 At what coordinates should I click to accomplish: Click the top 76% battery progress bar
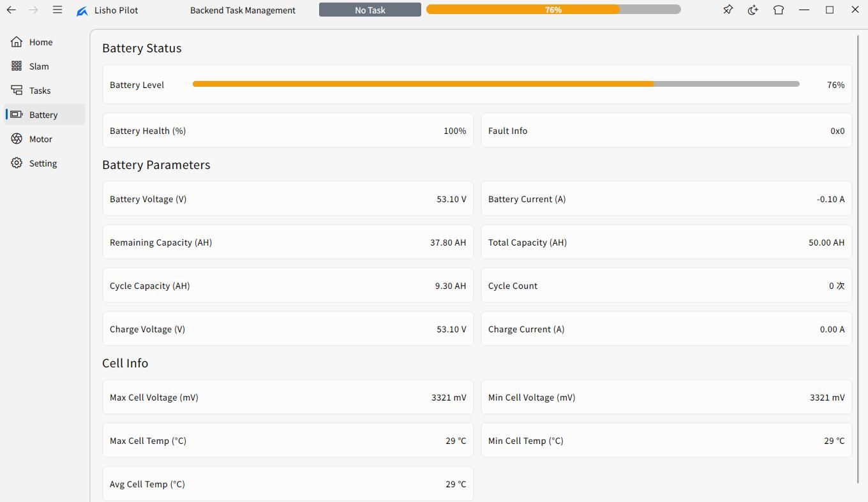(553, 10)
